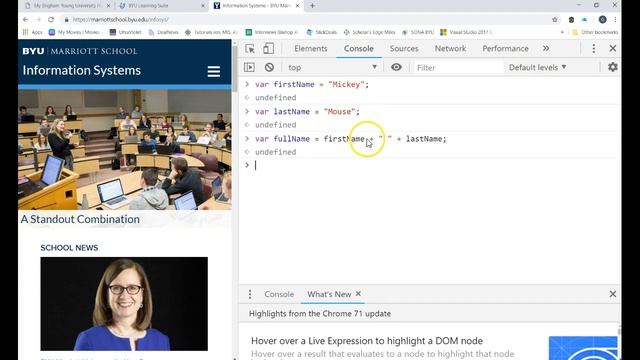Click the School News portrait photo
640x360 pixels.
(124, 304)
